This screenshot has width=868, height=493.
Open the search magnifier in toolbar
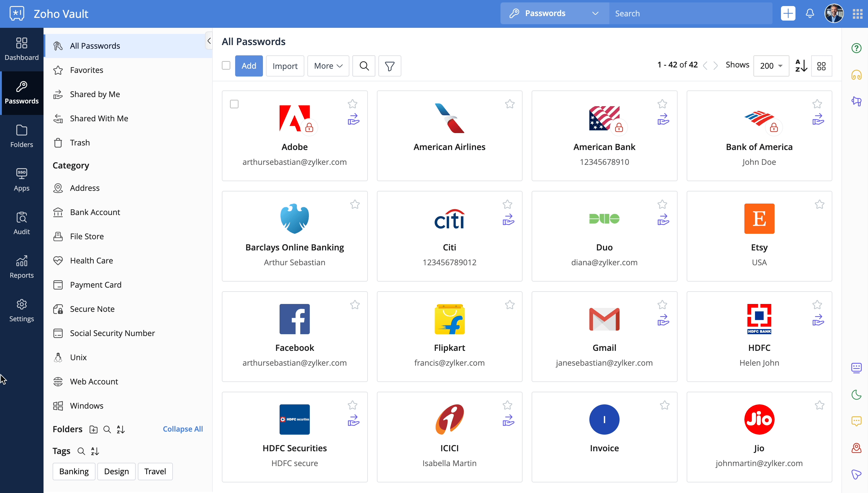click(364, 66)
